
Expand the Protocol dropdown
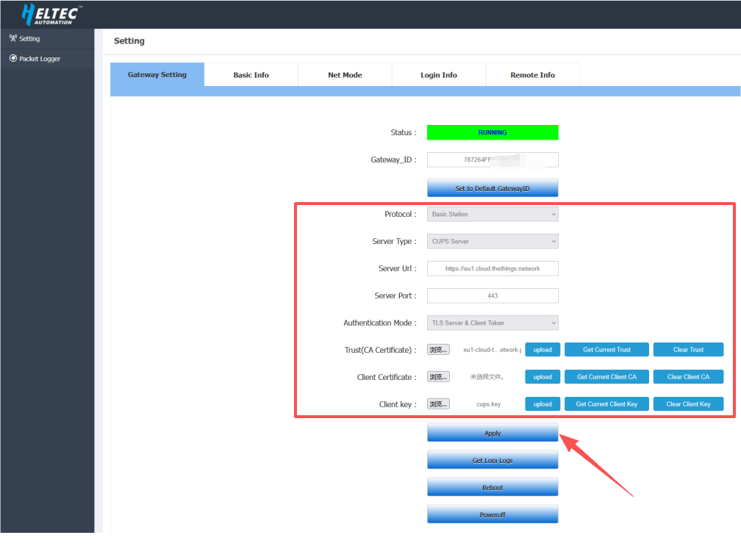coord(493,215)
